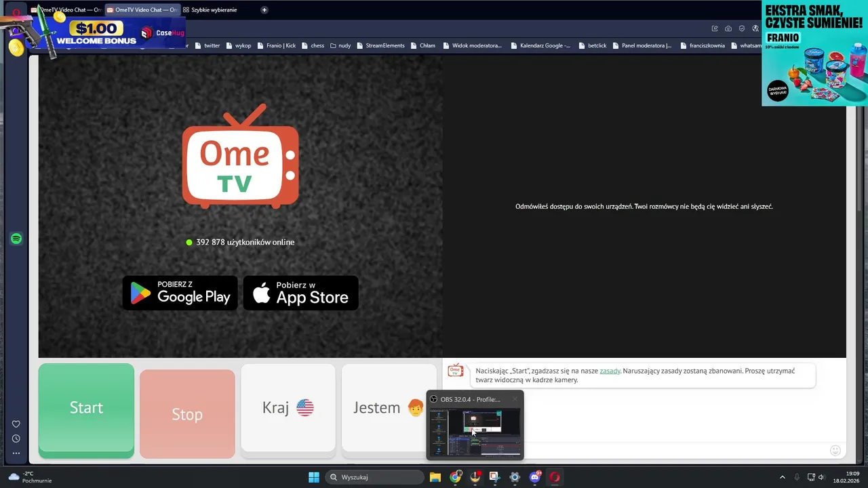The width and height of the screenshot is (868, 488).
Task: Open the twitter bookmark
Action: pyautogui.click(x=208, y=45)
